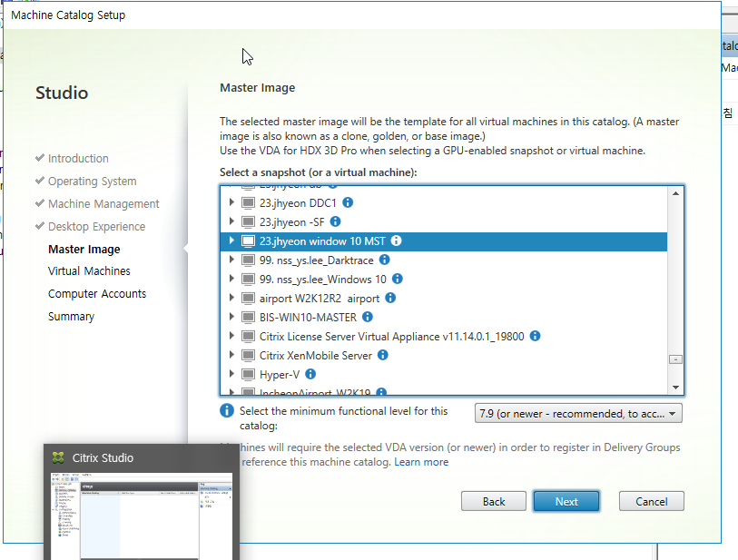Select the Summary step
Screen dimensions: 738x560
click(x=71, y=316)
